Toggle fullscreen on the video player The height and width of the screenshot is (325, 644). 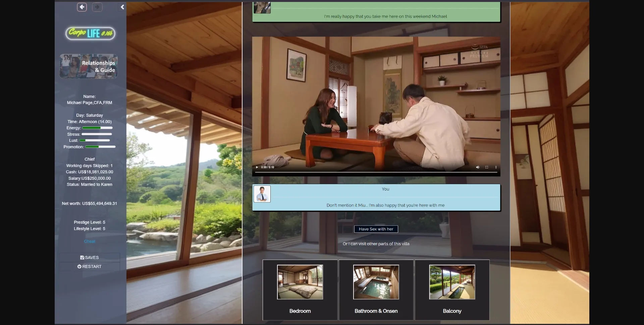coord(487,167)
